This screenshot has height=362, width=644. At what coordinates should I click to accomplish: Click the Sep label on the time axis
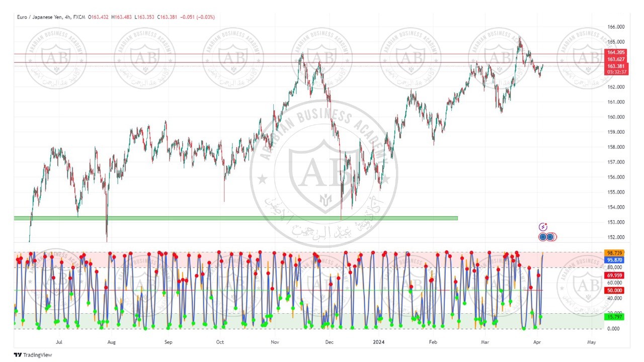168,342
